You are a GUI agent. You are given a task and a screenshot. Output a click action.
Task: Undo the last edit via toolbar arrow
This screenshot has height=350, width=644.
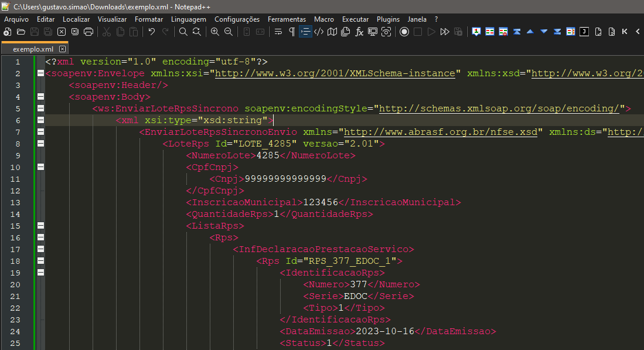click(151, 32)
